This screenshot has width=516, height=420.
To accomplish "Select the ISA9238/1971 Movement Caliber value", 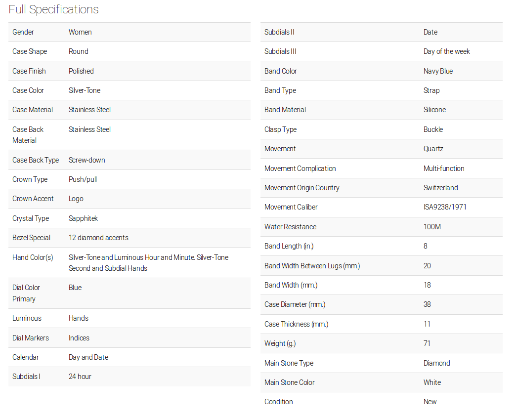I will click(445, 207).
